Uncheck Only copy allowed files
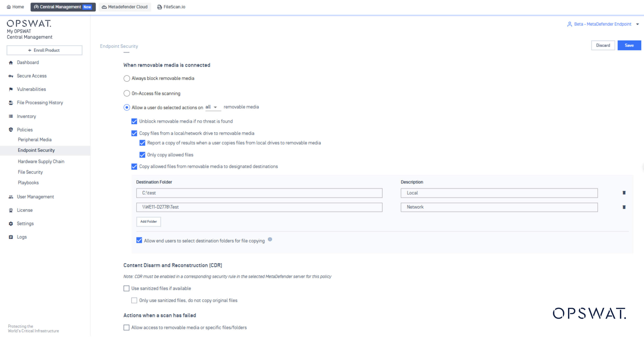 tap(142, 155)
